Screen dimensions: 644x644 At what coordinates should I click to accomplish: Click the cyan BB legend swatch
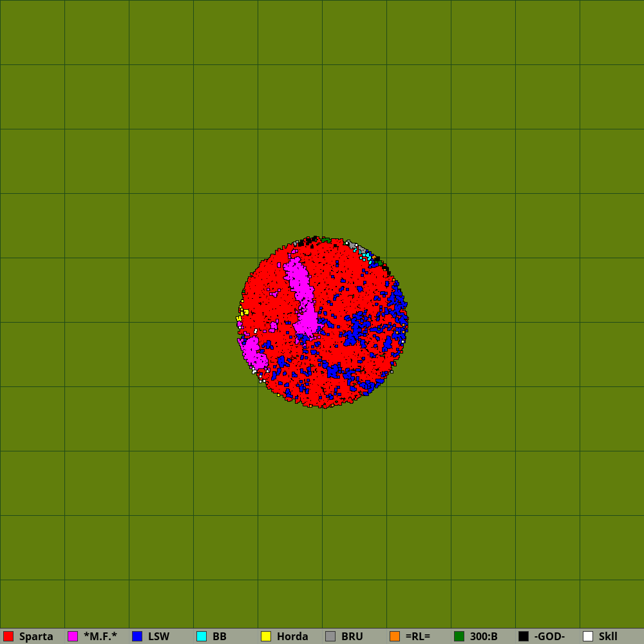[202, 636]
